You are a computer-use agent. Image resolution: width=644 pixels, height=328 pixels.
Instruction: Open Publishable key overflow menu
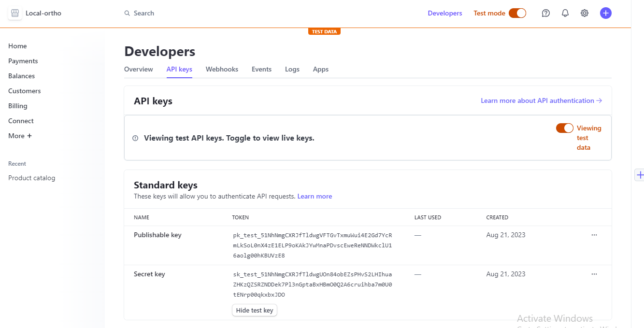(x=594, y=235)
